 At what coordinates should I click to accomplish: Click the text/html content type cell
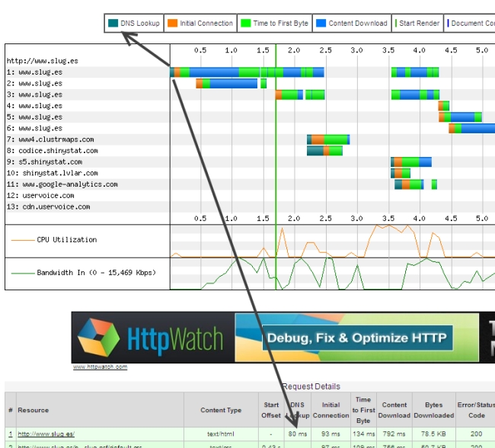[x=221, y=434]
